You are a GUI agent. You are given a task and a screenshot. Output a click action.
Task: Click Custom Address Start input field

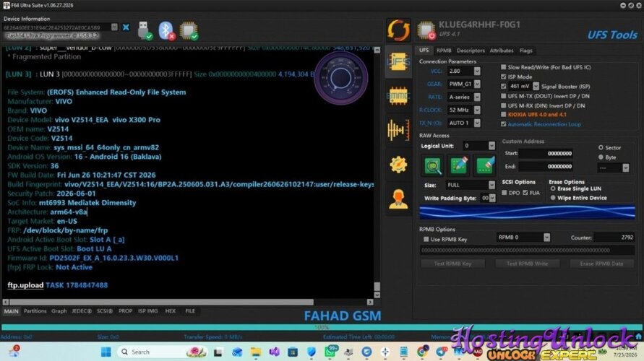546,153
